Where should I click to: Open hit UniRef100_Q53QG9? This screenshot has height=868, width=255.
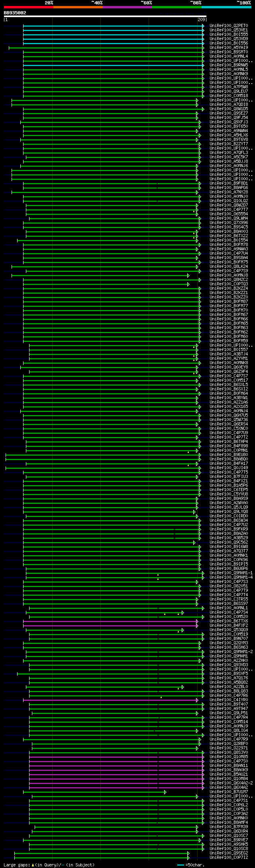click(229, 630)
